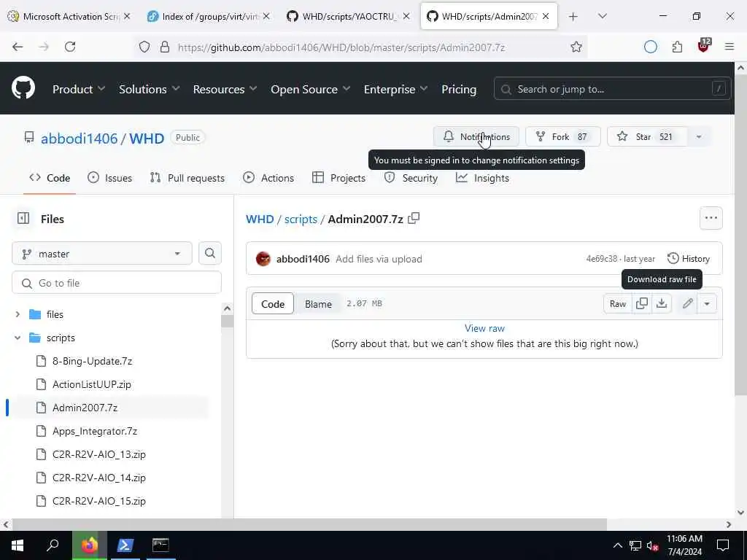Open a new browser tab with plus

tap(573, 16)
